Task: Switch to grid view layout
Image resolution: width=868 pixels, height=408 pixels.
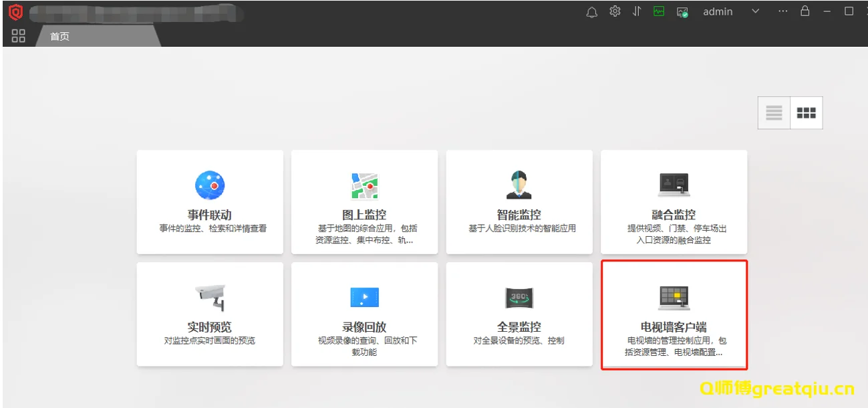Action: point(806,113)
